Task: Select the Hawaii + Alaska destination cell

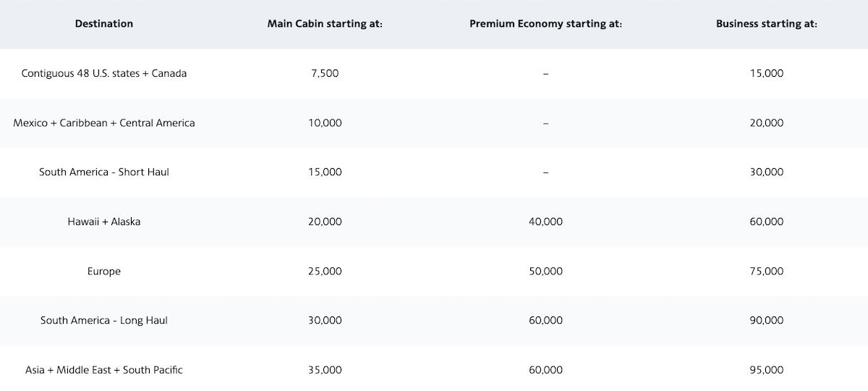Action: [104, 222]
